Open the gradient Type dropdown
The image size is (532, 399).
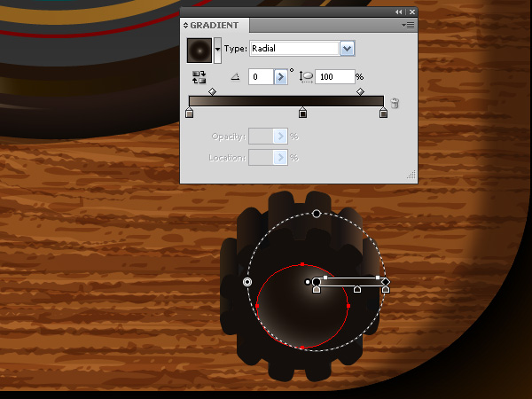point(347,49)
